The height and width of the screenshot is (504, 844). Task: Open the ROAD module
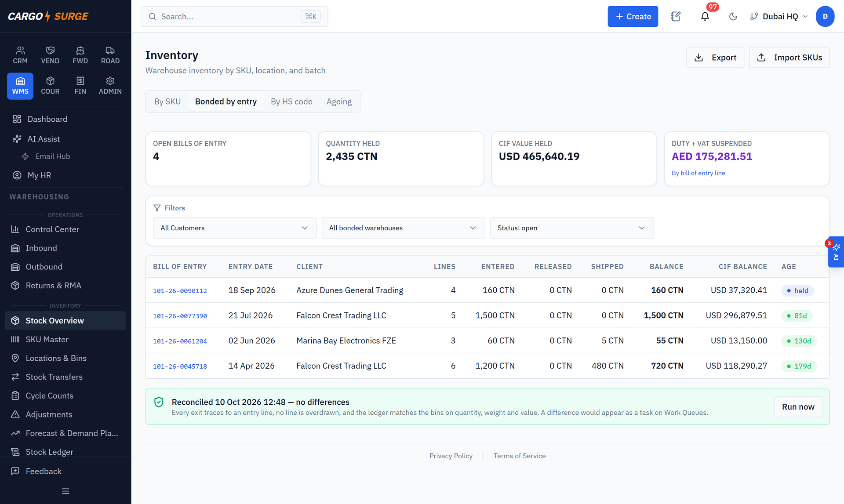110,55
